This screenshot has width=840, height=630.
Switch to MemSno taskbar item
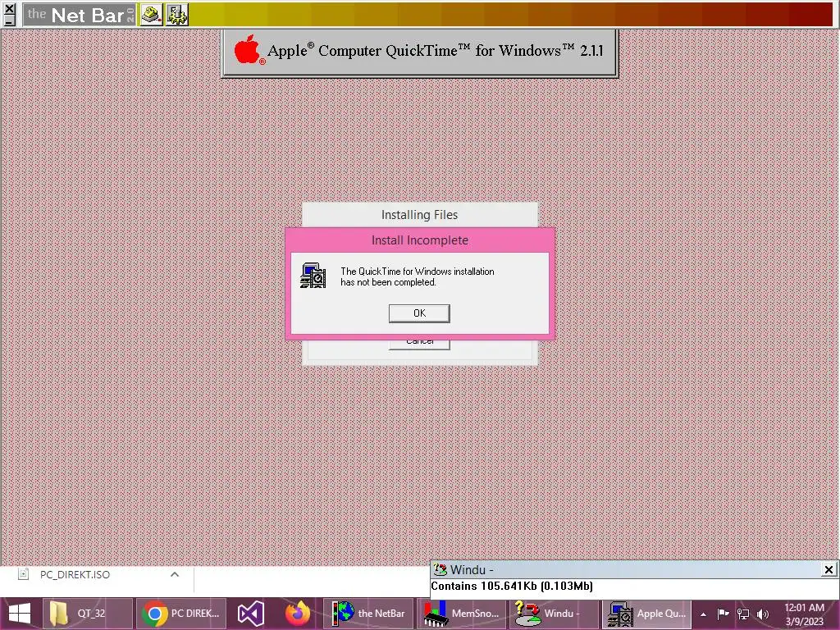tap(463, 614)
